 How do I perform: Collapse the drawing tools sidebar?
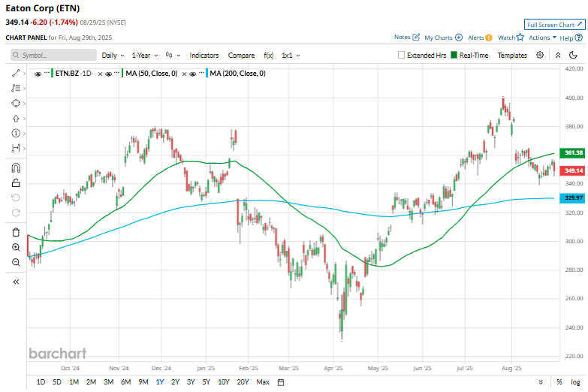click(x=16, y=282)
